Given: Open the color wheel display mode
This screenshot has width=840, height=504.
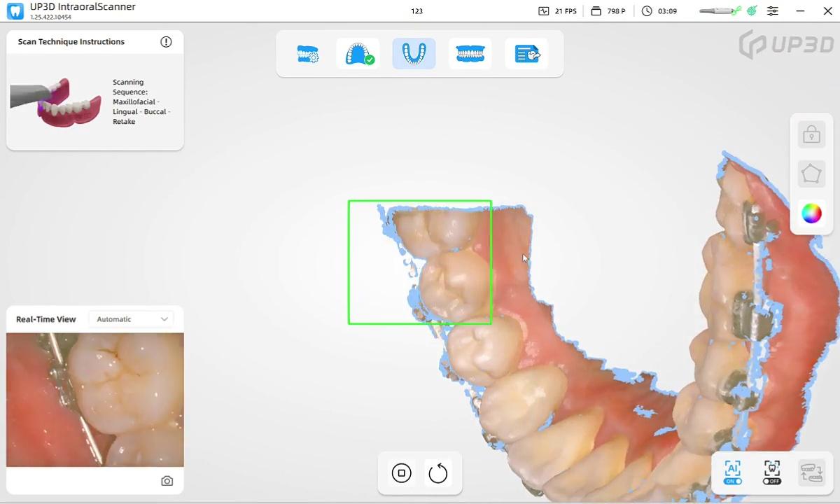Looking at the screenshot, I should tap(811, 213).
